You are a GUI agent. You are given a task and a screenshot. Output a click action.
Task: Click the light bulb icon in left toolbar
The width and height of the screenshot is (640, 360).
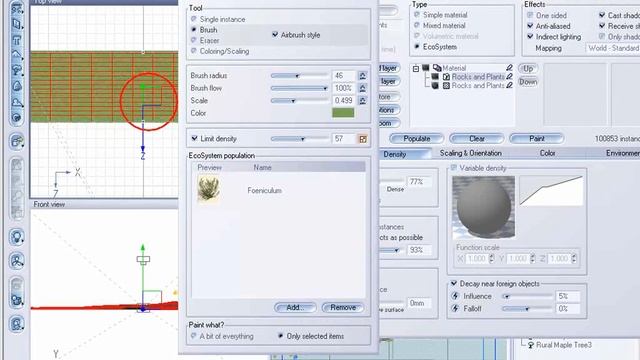[17, 237]
